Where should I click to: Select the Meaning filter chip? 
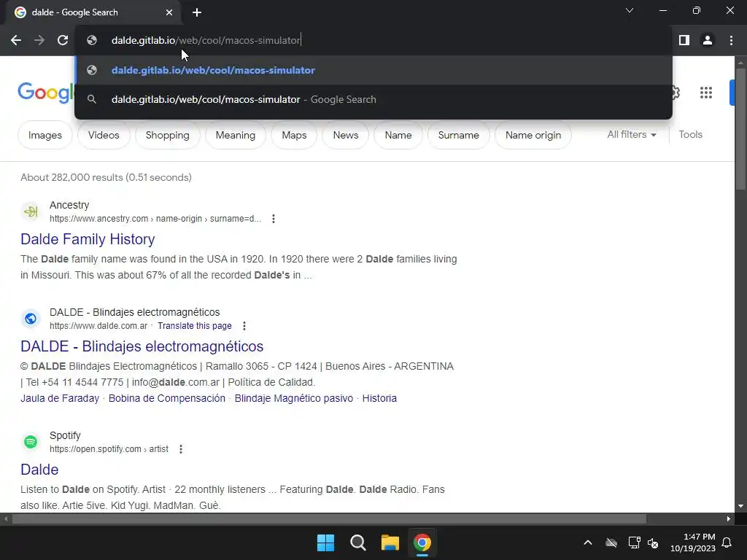point(236,135)
